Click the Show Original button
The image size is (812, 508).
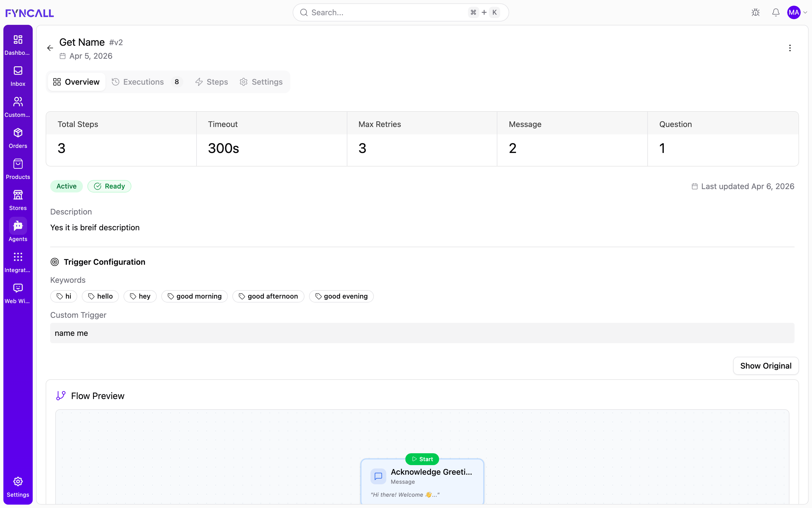point(766,365)
